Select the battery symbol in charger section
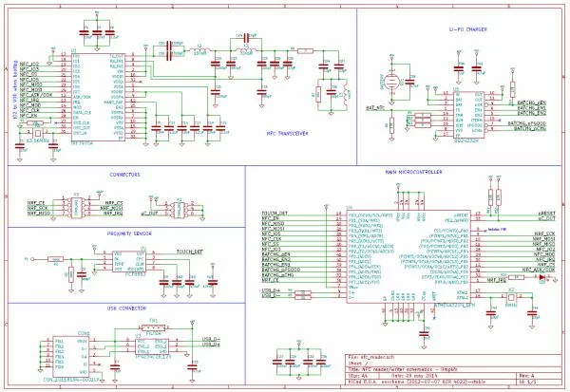Viewport: 570px width, 392px height. [391, 82]
